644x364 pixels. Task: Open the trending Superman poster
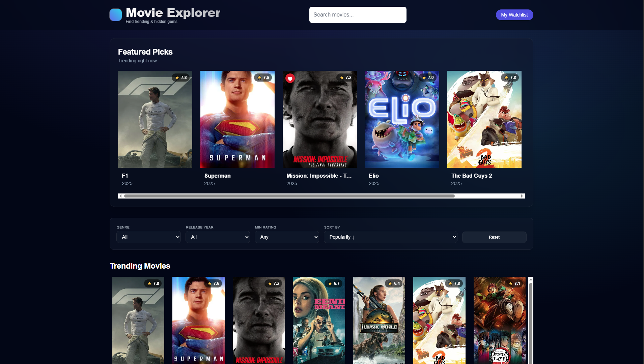click(198, 320)
